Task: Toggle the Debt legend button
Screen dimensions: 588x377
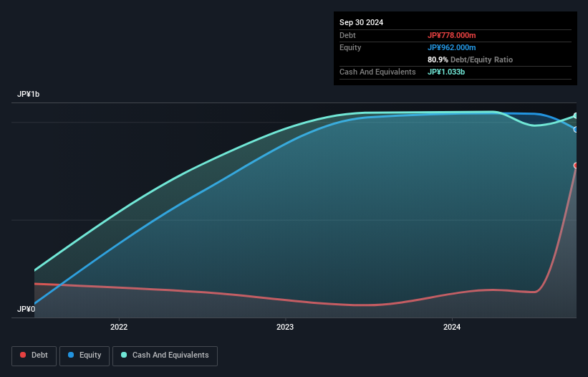Action: 34,355
